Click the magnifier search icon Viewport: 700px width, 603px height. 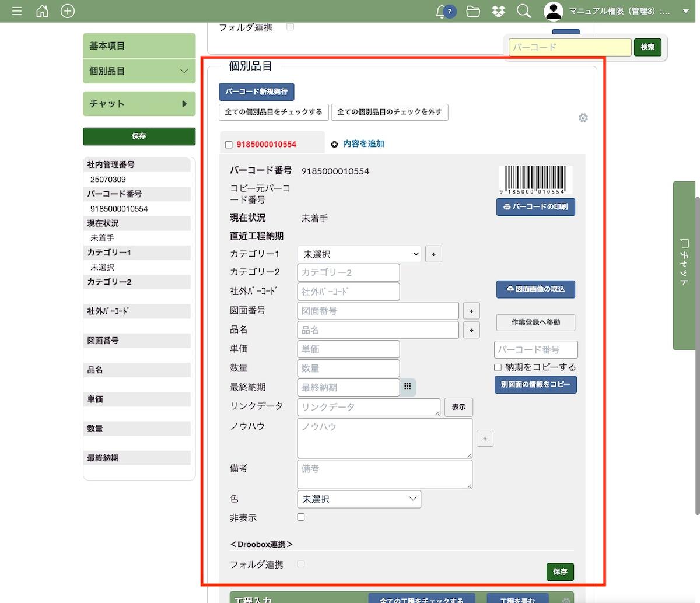(x=524, y=12)
